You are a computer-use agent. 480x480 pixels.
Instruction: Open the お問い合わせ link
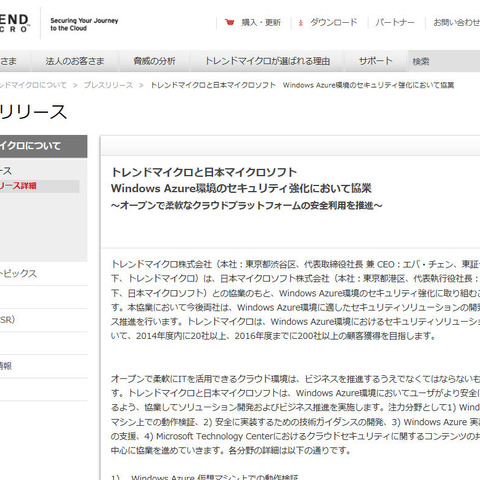pyautogui.click(x=457, y=23)
